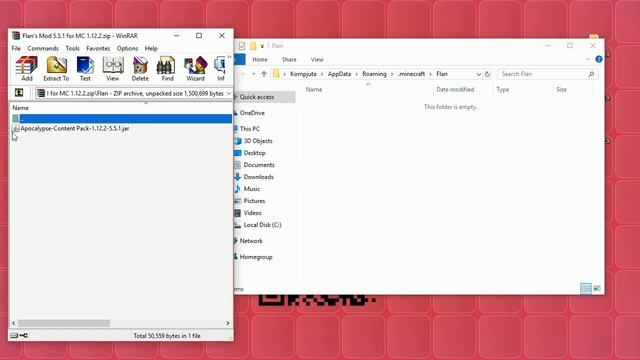Open the Home tab in Explorer
Screen dimensions: 640x360
pos(260,60)
